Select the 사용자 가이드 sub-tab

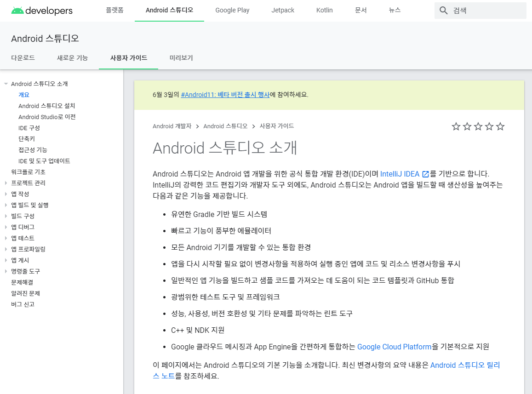point(129,57)
